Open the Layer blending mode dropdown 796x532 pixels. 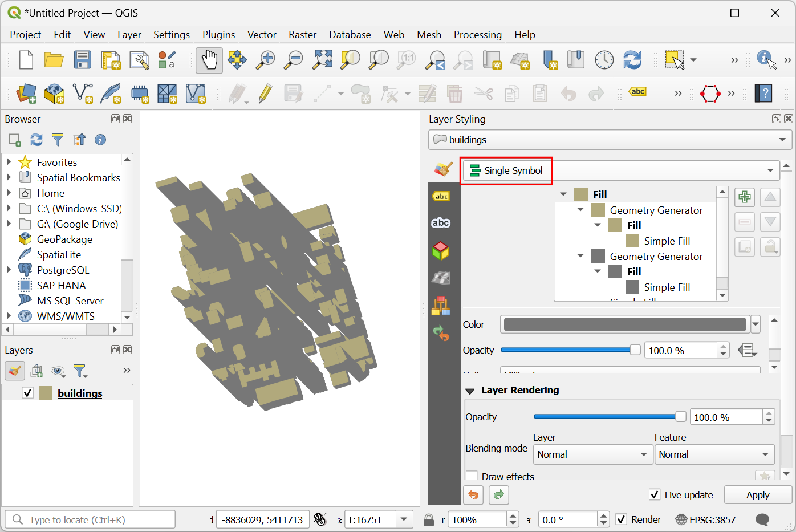(592, 454)
